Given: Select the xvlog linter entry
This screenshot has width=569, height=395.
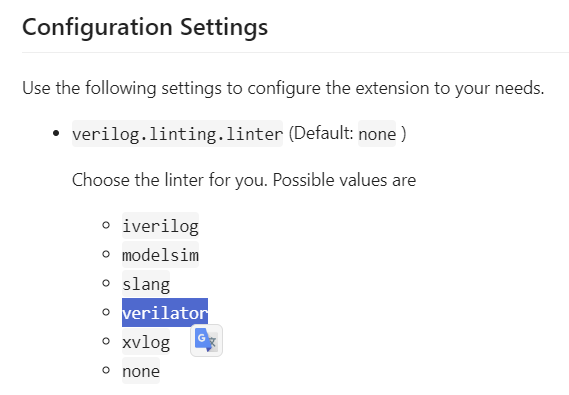Looking at the screenshot, I should (146, 342).
